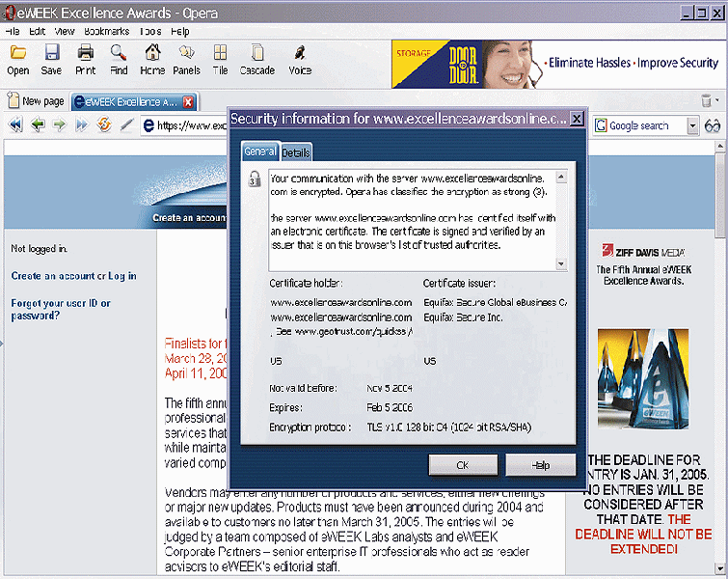728x579 pixels.
Task: Click the eWEEK awards trophy image
Action: pyautogui.click(x=643, y=378)
